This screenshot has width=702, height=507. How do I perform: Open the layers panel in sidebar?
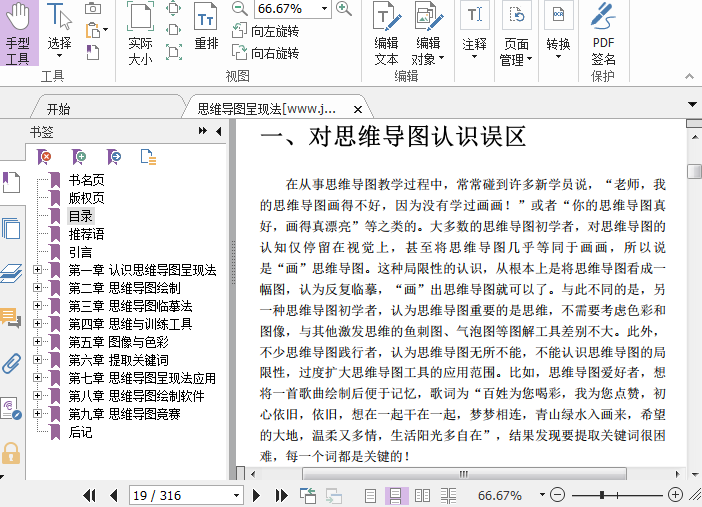click(11, 272)
